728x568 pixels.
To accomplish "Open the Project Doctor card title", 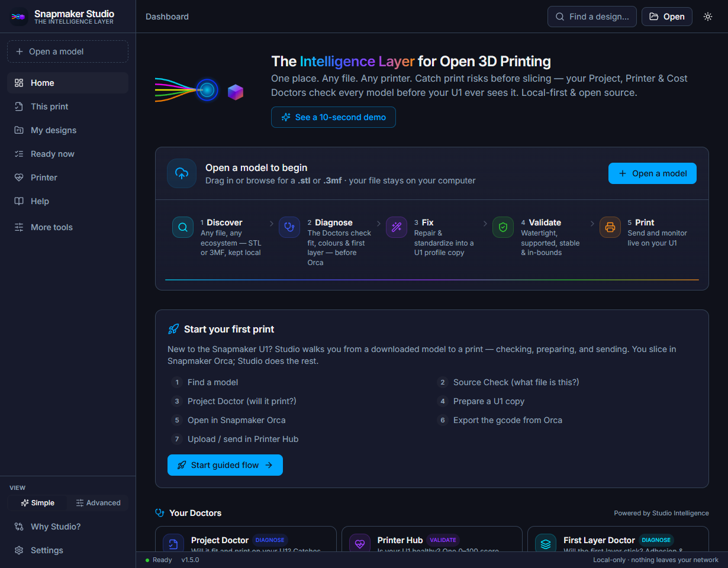I will pyautogui.click(x=220, y=540).
